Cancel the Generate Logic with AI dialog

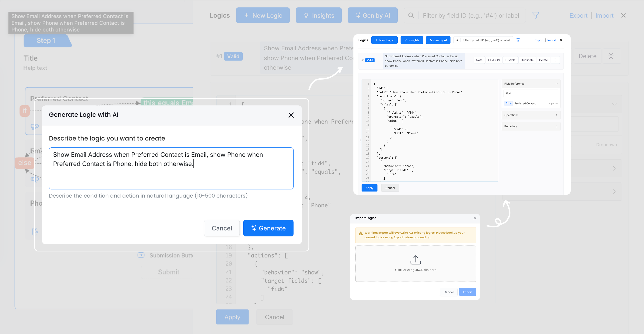[x=221, y=228]
